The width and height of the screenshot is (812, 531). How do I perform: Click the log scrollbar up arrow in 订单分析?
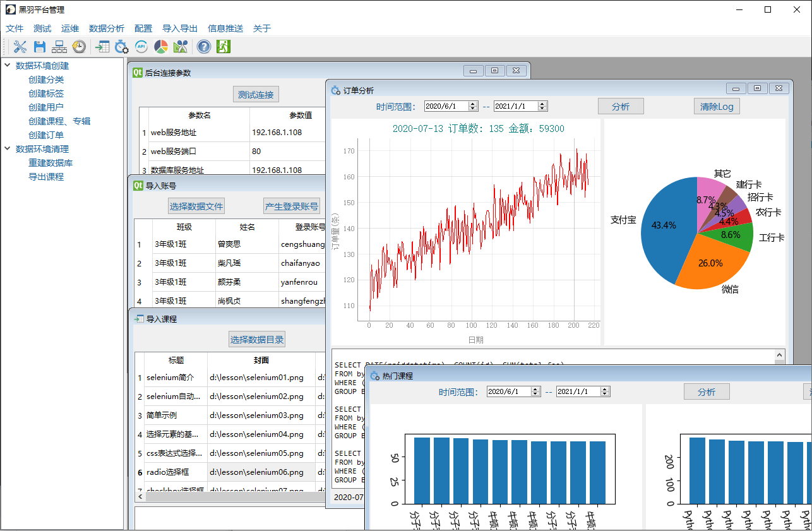pos(780,355)
